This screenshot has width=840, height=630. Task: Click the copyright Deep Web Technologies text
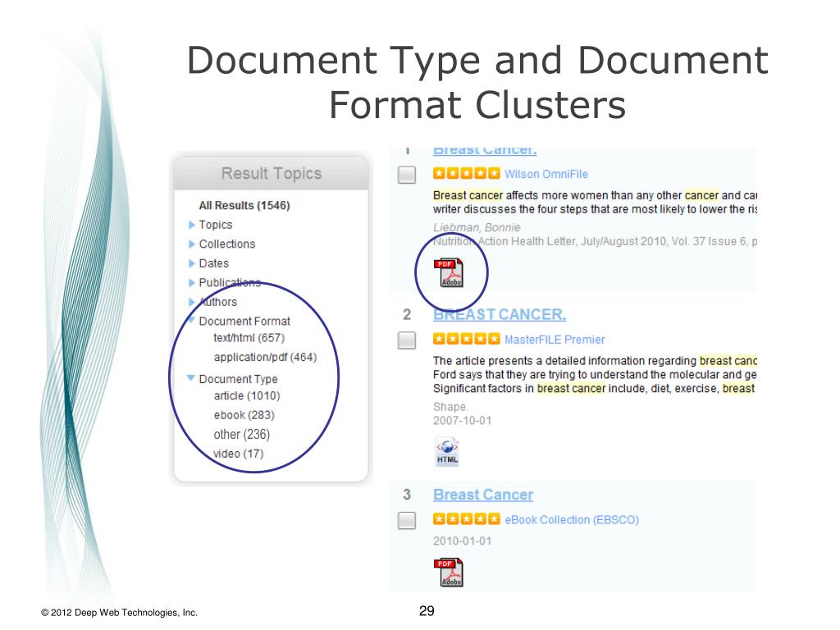pos(120,613)
